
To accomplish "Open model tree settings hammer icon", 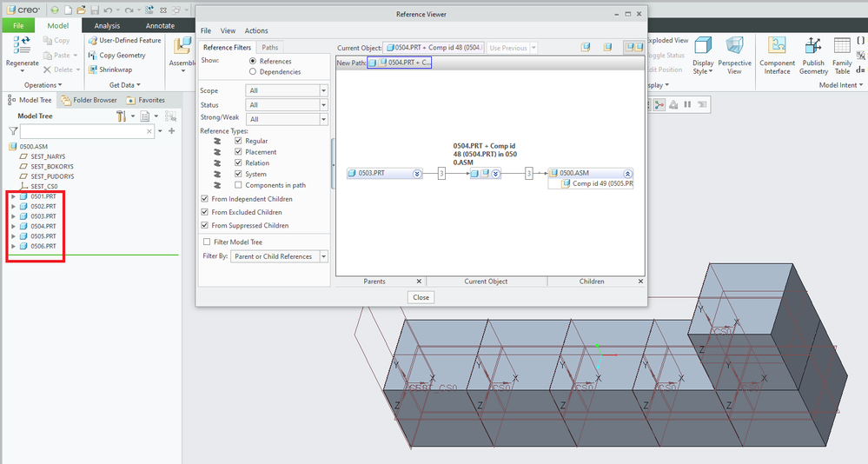I will click(x=123, y=116).
